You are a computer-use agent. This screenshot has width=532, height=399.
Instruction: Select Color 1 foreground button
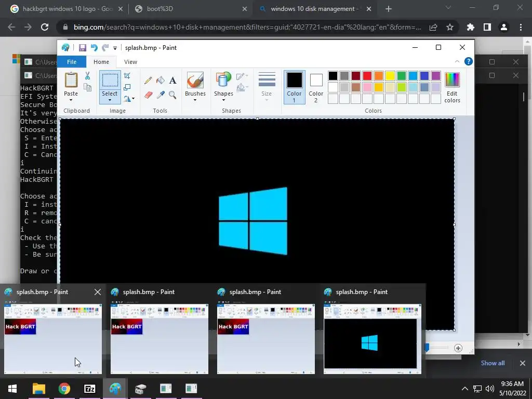[294, 87]
